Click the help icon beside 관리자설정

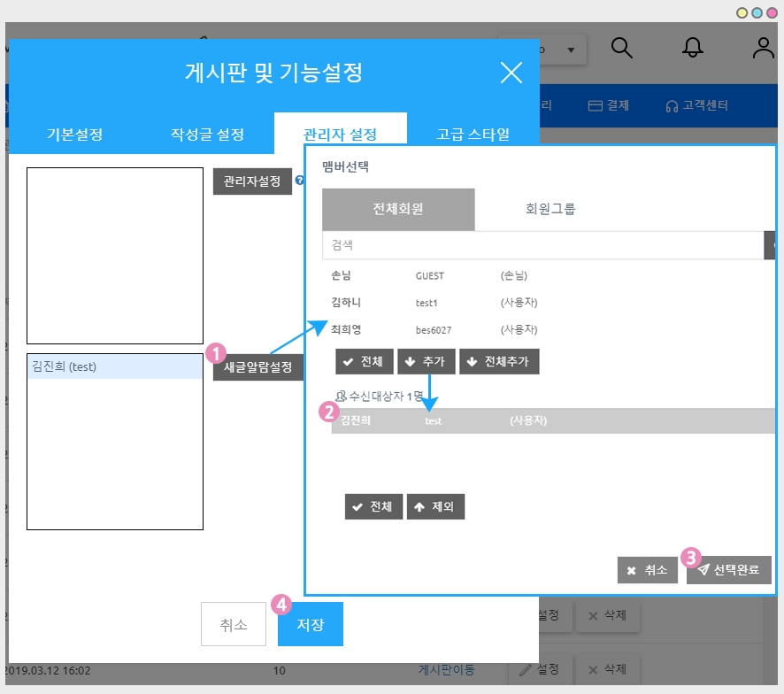[299, 181]
